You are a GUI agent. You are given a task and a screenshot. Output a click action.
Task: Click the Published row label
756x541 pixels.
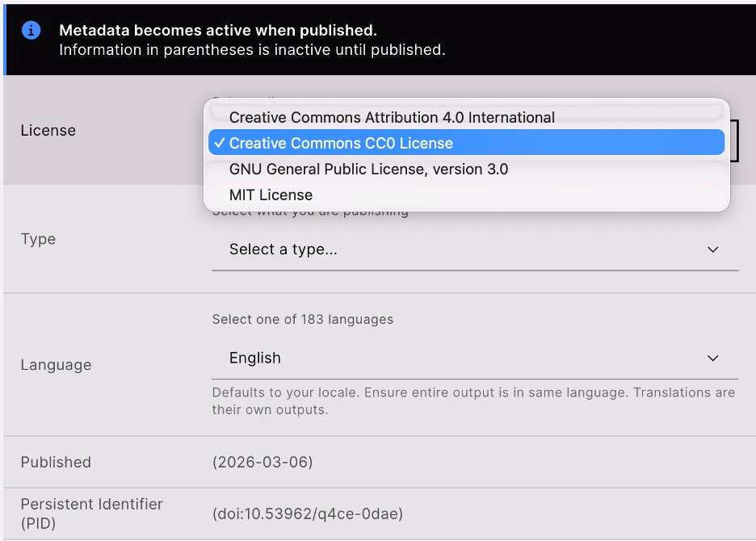(56, 462)
